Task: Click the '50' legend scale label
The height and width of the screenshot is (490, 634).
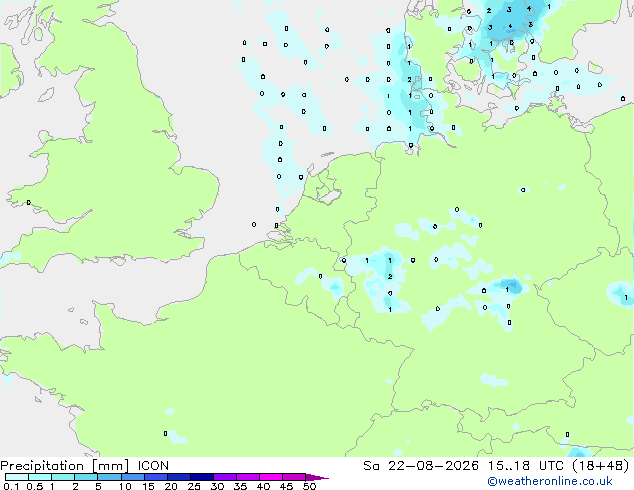Action: coord(309,486)
